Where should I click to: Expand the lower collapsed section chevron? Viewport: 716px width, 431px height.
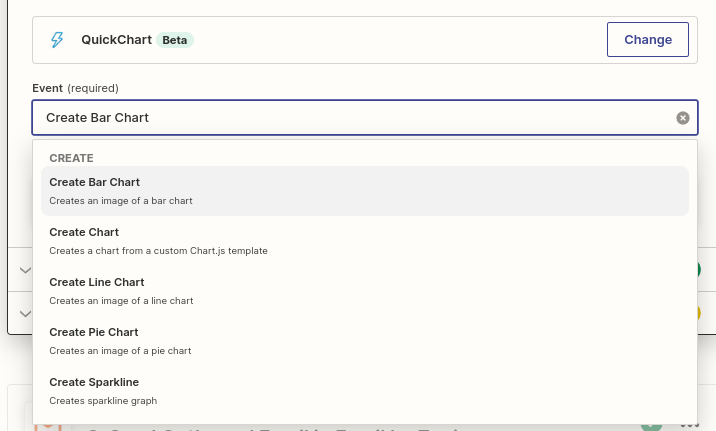(x=24, y=314)
